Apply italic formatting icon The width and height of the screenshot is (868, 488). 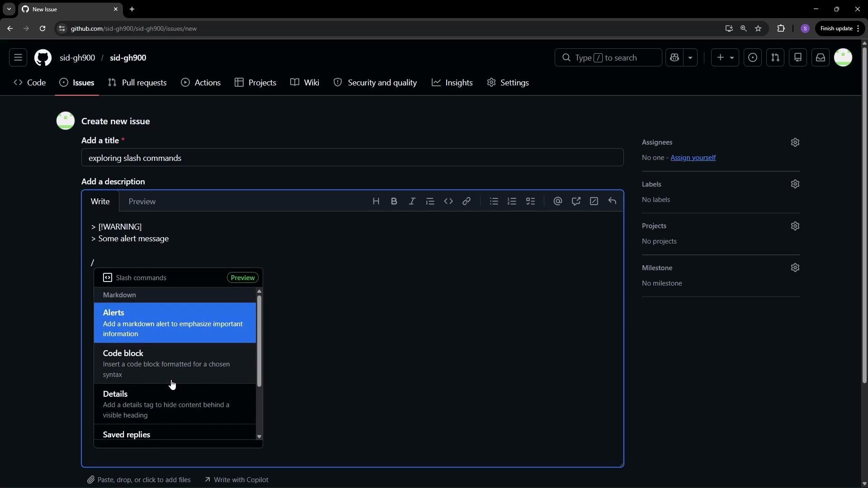tap(412, 202)
